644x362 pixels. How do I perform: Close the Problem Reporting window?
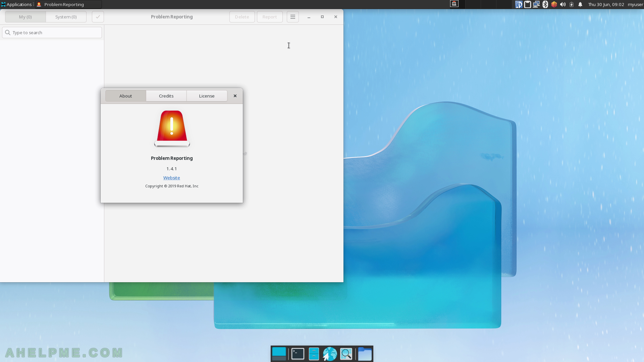coord(336,17)
